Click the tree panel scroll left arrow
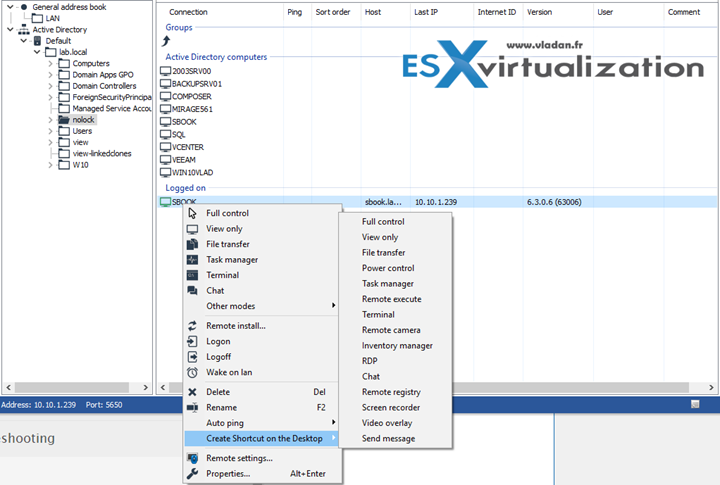 pos(8,387)
